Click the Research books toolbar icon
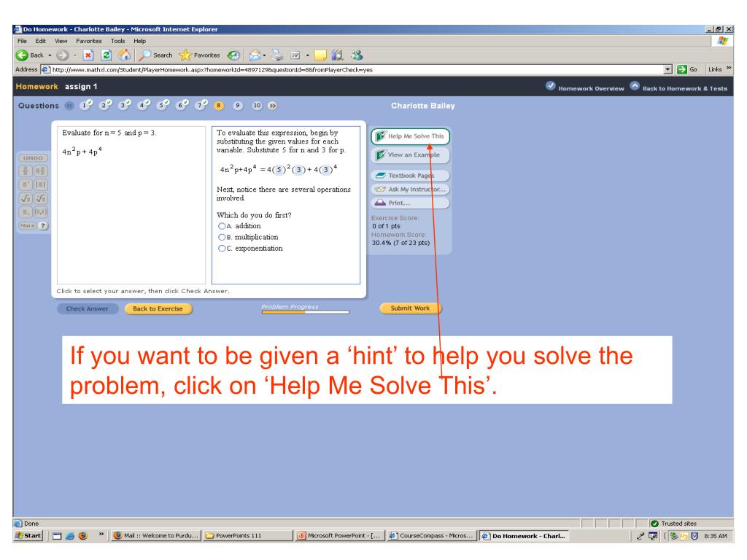747x560 pixels. pos(338,55)
